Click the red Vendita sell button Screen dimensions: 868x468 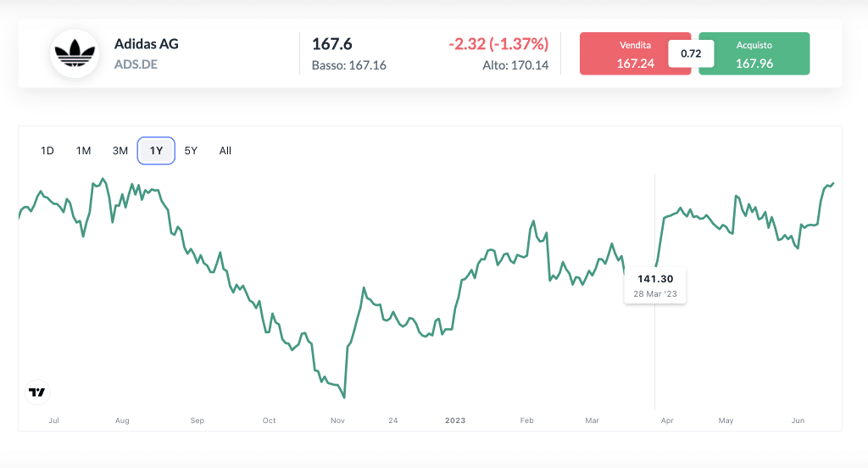point(635,53)
